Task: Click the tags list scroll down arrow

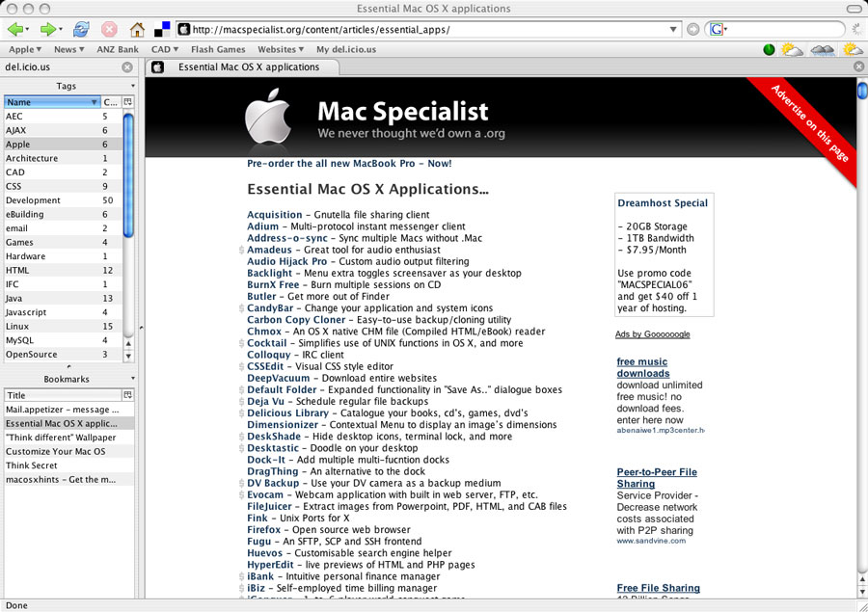Action: pos(128,357)
